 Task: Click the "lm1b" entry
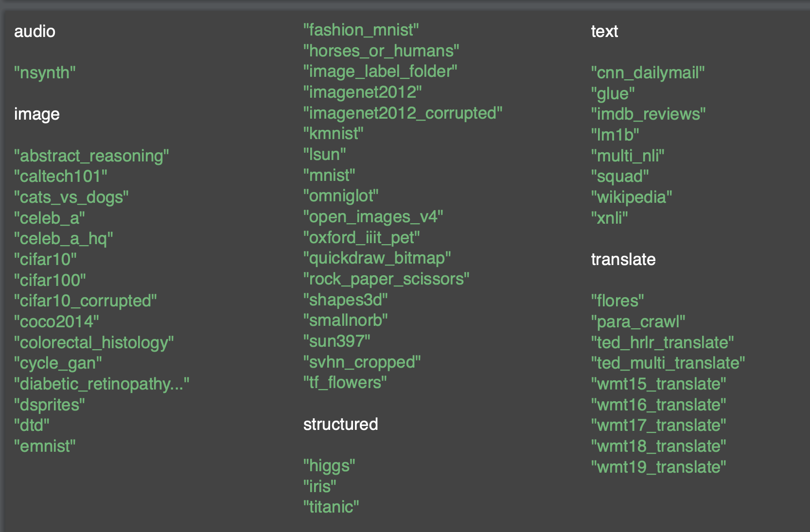click(x=615, y=135)
